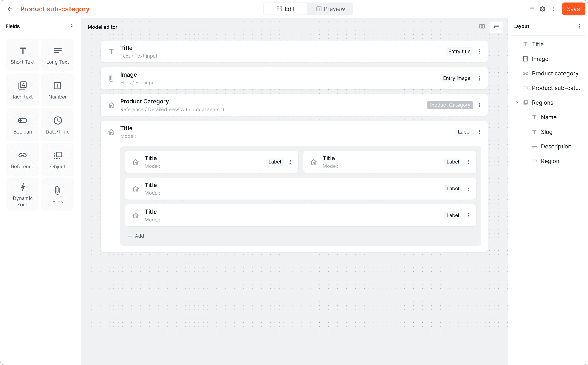Viewport: 588px width, 365px height.
Task: Open settings gear in top bar
Action: coord(542,9)
